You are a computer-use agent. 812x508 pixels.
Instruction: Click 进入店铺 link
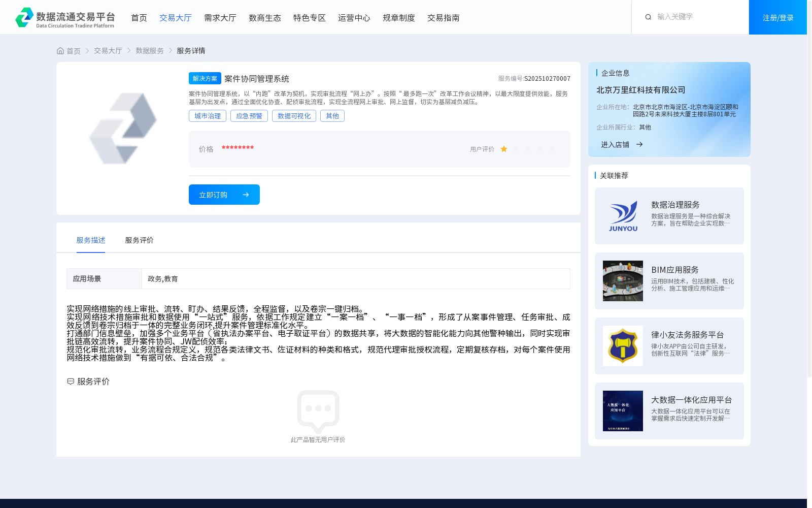pos(615,145)
